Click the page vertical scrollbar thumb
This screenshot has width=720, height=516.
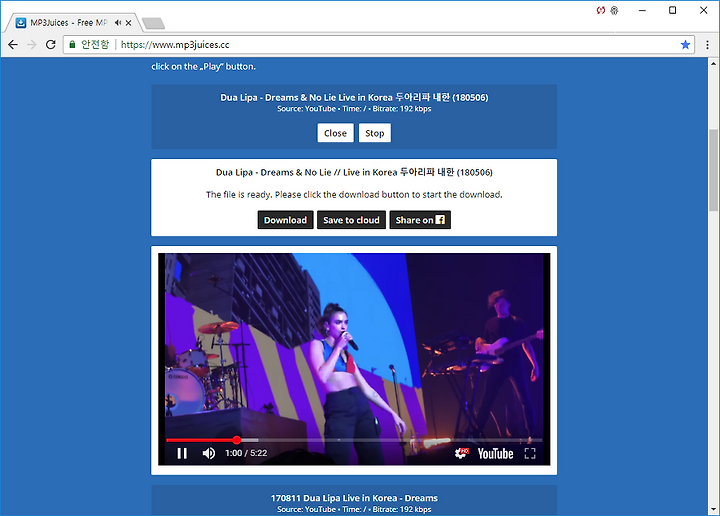pyautogui.click(x=714, y=170)
